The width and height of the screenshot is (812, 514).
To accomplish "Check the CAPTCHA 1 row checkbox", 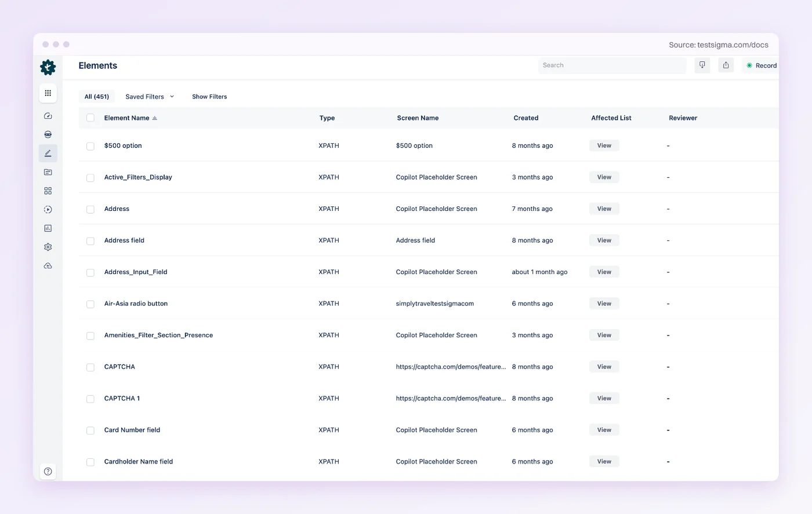I will [90, 399].
